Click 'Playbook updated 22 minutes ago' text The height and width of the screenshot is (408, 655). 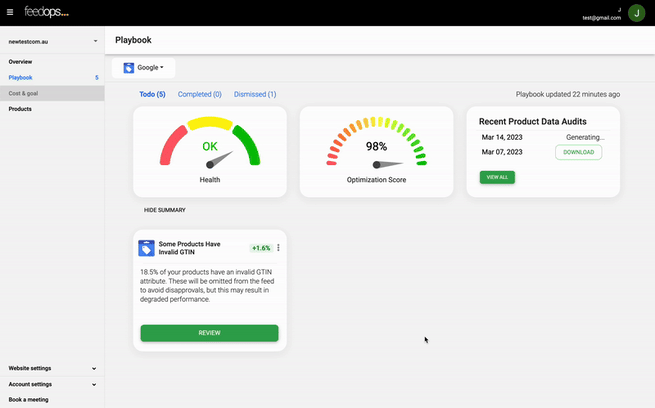tap(568, 94)
